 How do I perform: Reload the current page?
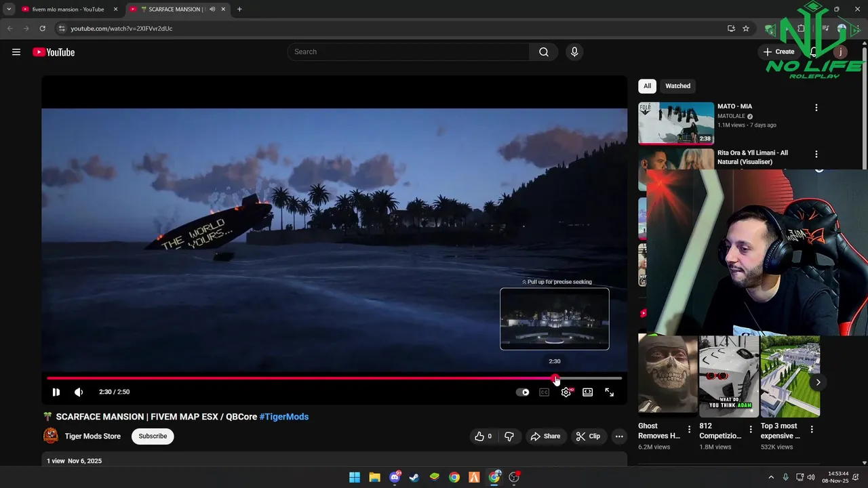point(42,28)
